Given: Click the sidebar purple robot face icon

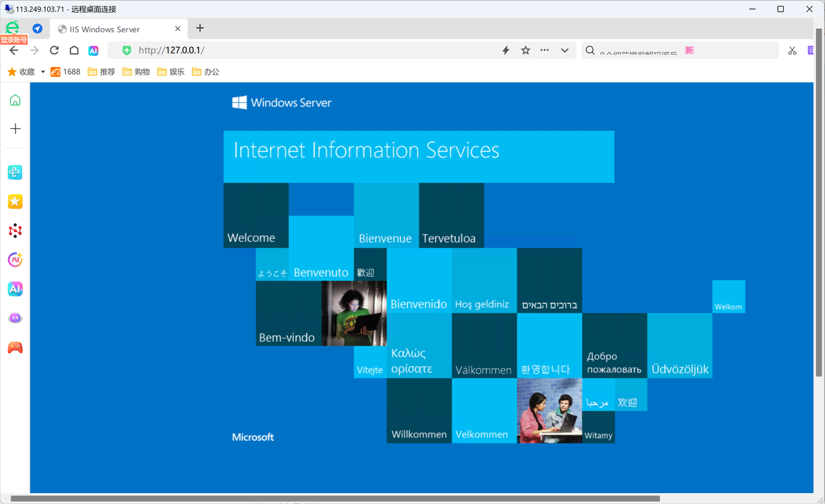Looking at the screenshot, I should [15, 318].
